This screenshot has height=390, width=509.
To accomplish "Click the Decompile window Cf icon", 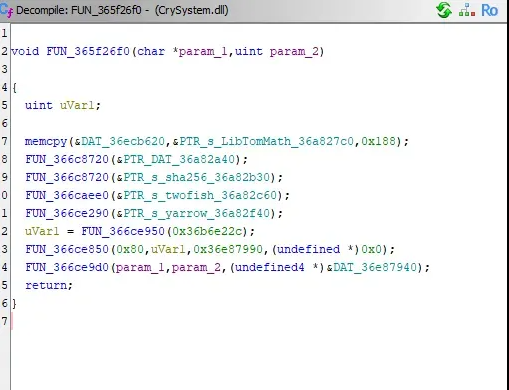I will pos(6,10).
